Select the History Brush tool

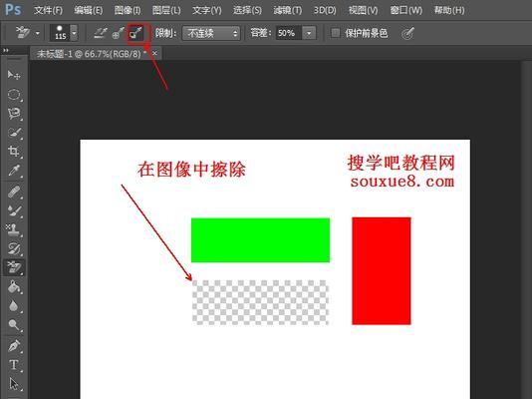pyautogui.click(x=14, y=249)
